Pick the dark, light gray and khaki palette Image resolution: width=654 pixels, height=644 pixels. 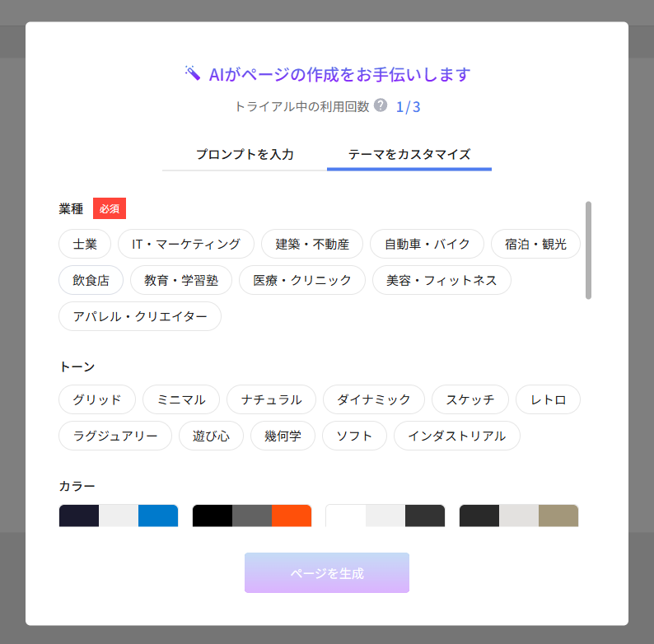519,516
